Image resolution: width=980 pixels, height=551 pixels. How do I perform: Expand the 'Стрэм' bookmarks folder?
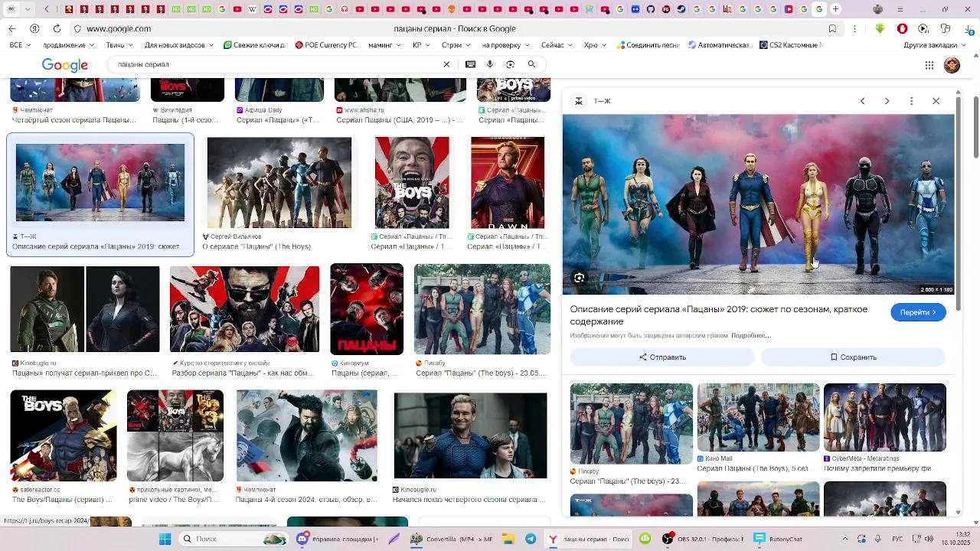pyautogui.click(x=456, y=45)
